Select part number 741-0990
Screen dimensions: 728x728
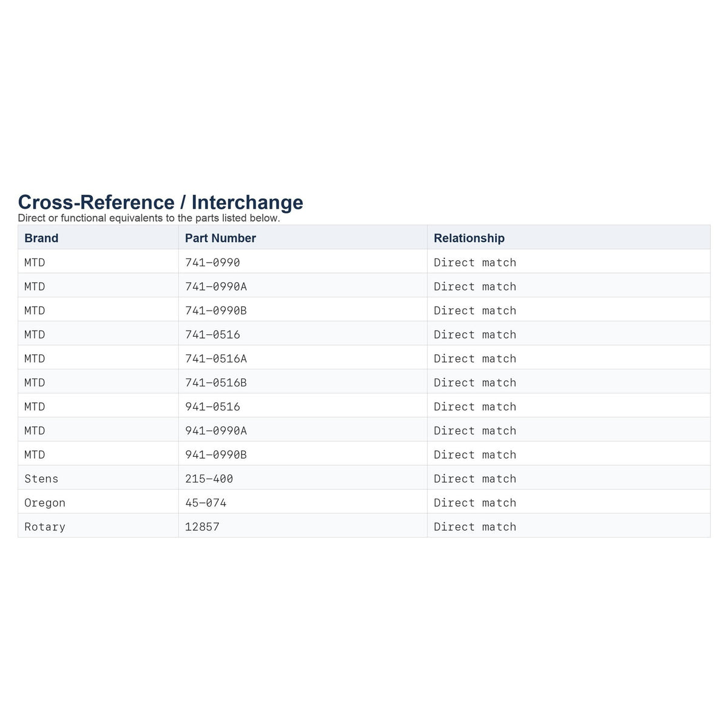[212, 262]
